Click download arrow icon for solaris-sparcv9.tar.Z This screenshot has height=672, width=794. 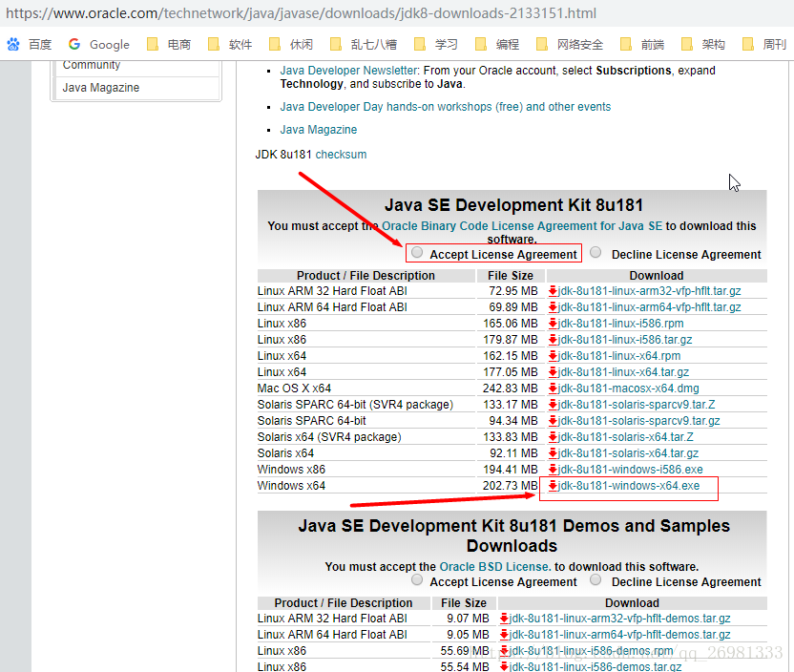pos(553,405)
